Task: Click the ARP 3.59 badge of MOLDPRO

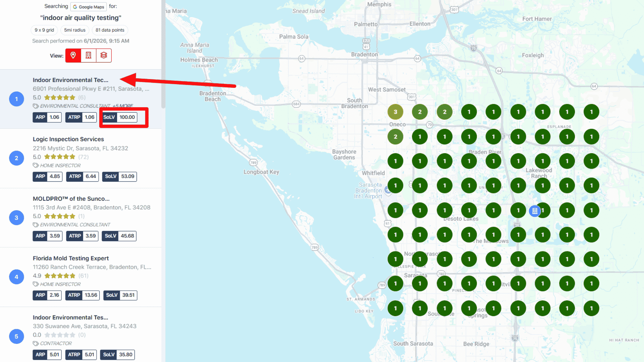Action: (48, 236)
